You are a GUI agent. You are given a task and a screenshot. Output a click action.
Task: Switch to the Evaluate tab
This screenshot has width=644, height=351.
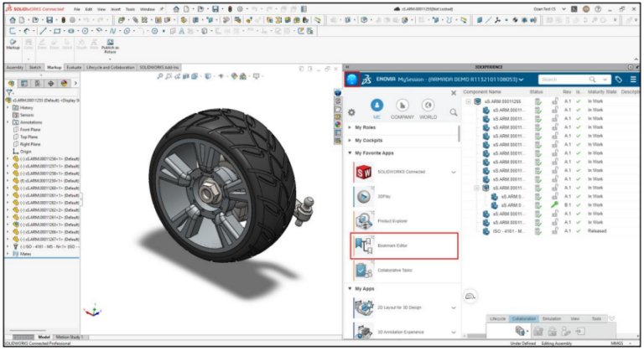tap(74, 67)
